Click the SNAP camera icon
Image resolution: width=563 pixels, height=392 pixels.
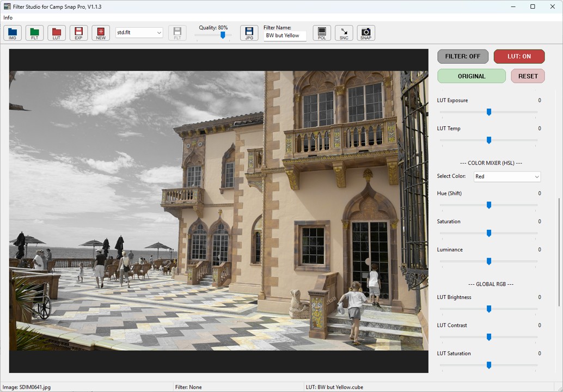click(365, 33)
